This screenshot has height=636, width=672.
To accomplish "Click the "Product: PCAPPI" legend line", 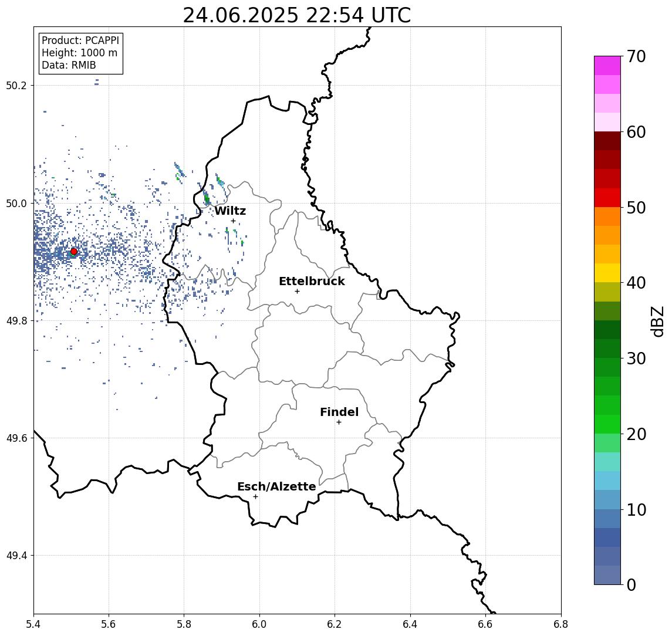I will 80,40.
